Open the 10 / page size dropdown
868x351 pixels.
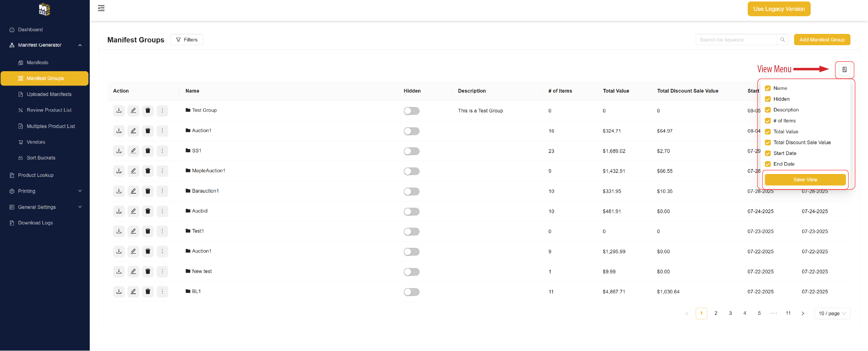(832, 313)
